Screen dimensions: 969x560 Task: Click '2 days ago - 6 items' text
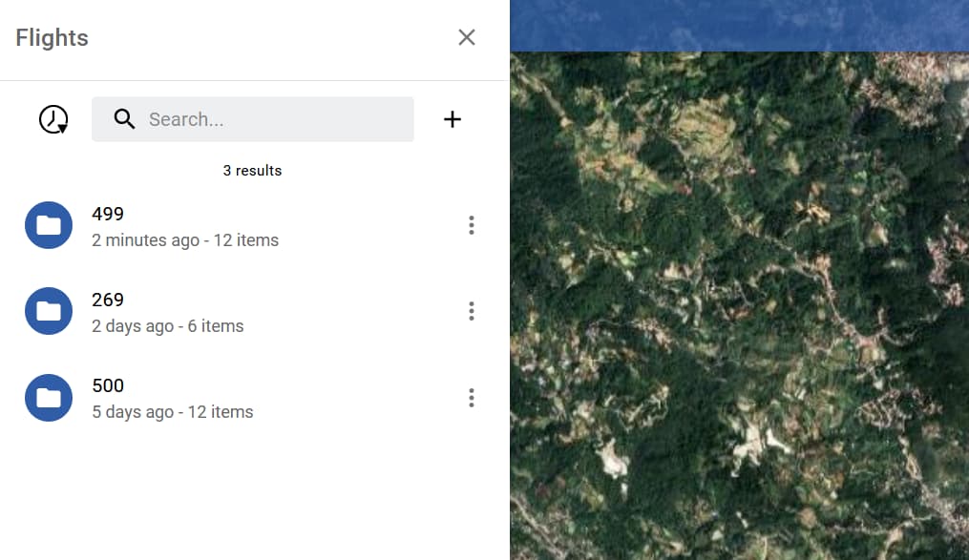point(168,326)
